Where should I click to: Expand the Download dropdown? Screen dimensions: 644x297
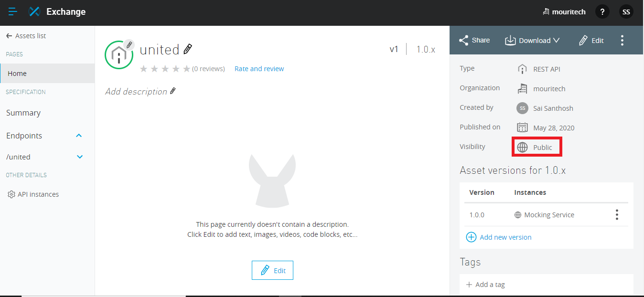(x=532, y=41)
